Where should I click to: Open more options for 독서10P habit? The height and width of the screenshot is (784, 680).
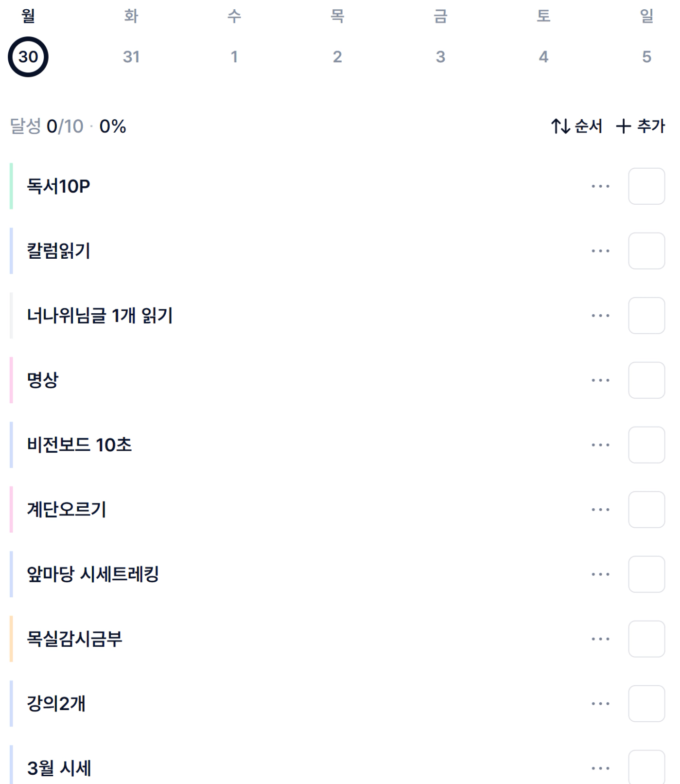coord(600,186)
